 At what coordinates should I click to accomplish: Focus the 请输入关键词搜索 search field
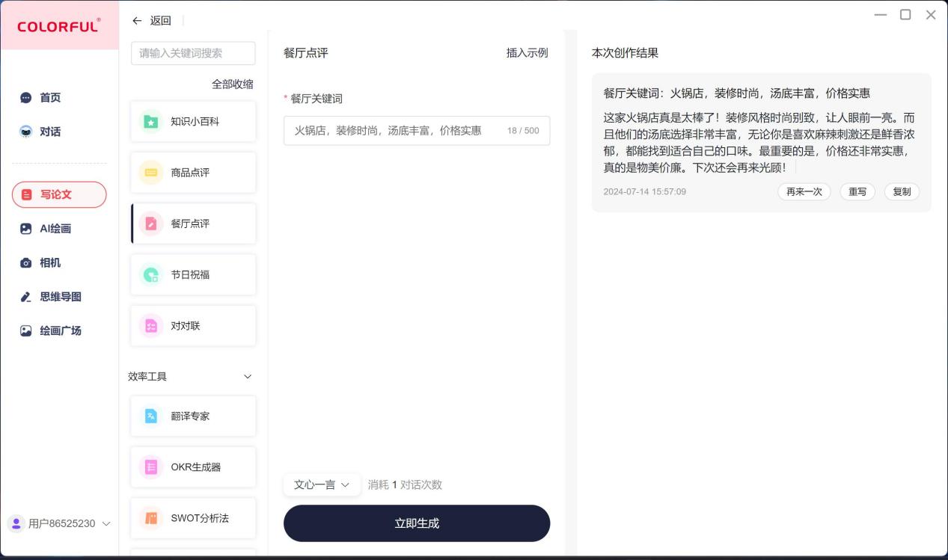point(193,53)
